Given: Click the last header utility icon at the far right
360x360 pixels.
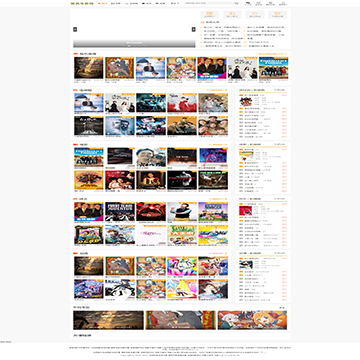Looking at the screenshot, I should pos(283,4).
